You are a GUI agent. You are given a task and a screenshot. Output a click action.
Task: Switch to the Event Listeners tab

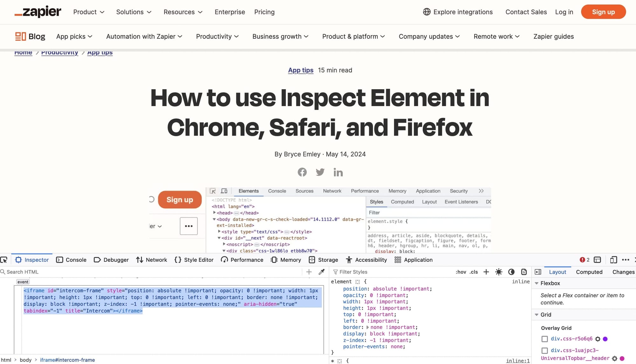461,202
